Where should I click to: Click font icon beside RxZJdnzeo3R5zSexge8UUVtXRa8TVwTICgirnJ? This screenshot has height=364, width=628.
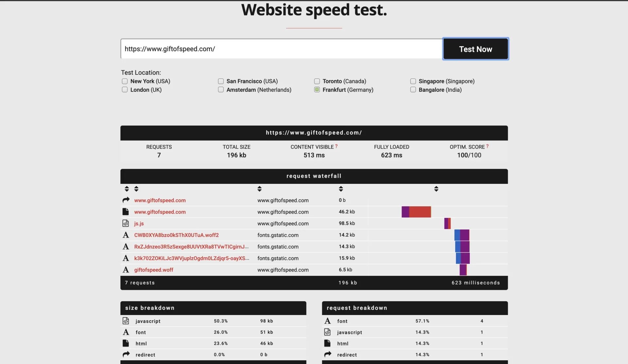click(126, 247)
